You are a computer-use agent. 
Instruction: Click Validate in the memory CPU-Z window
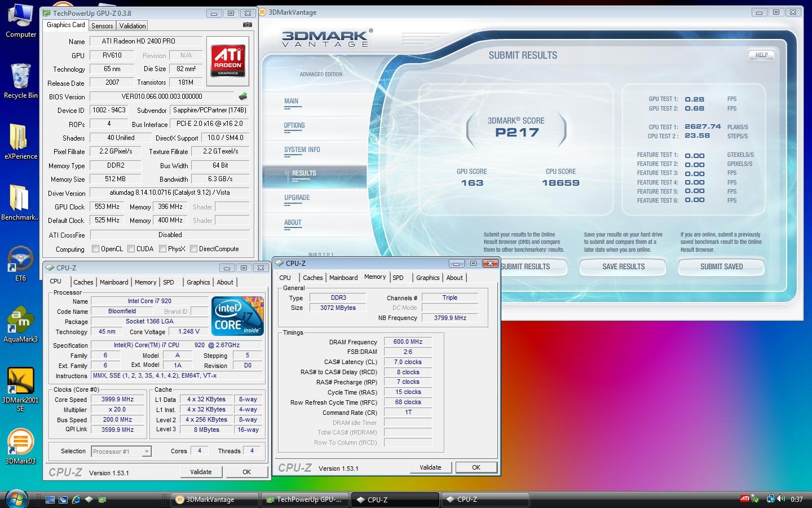tap(430, 467)
